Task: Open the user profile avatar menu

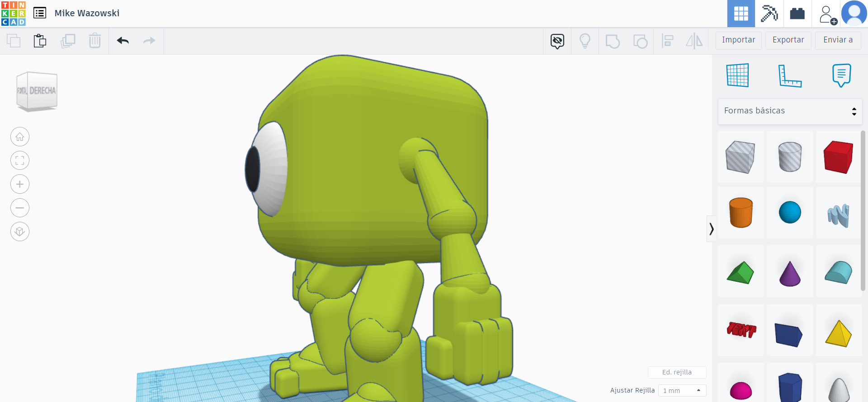Action: 854,13
